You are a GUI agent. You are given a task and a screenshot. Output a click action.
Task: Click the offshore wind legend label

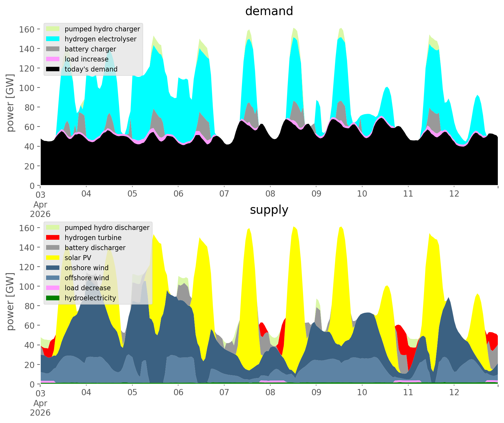pos(87,278)
